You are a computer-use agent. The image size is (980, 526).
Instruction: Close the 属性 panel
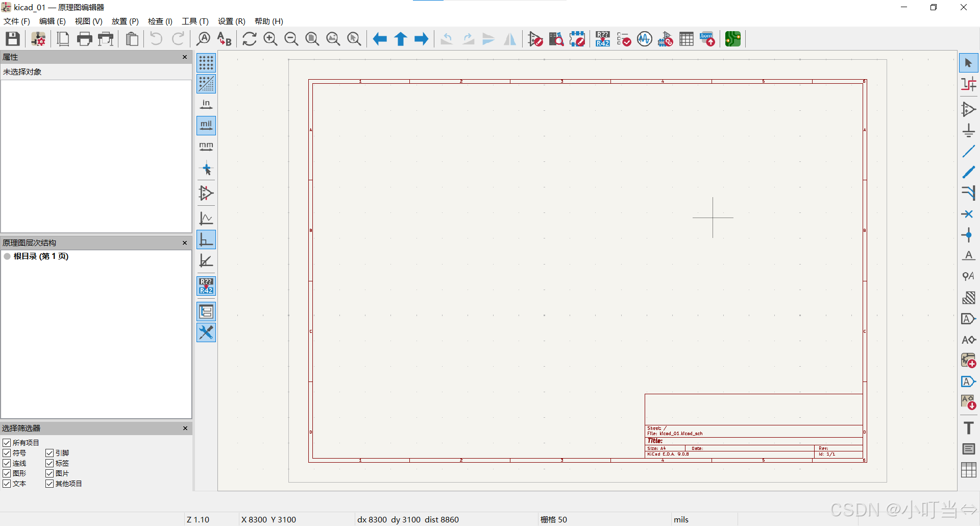pos(185,57)
